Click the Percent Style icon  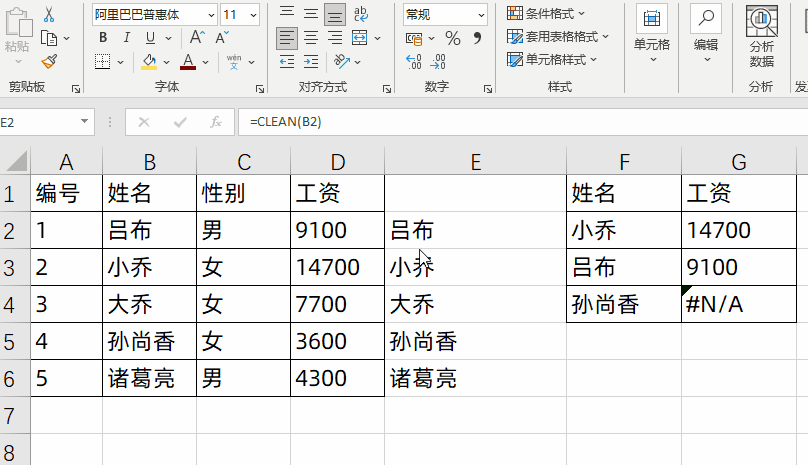(453, 38)
